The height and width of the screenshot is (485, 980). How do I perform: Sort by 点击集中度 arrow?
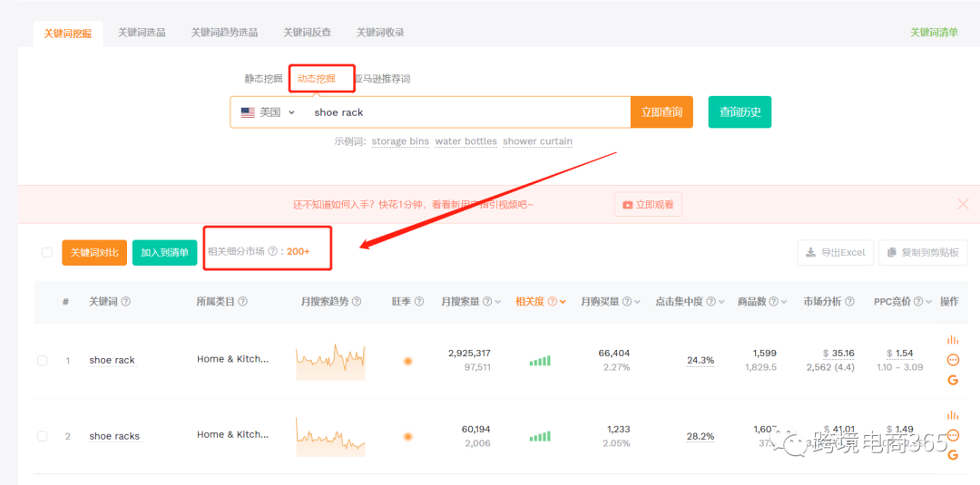[x=722, y=302]
